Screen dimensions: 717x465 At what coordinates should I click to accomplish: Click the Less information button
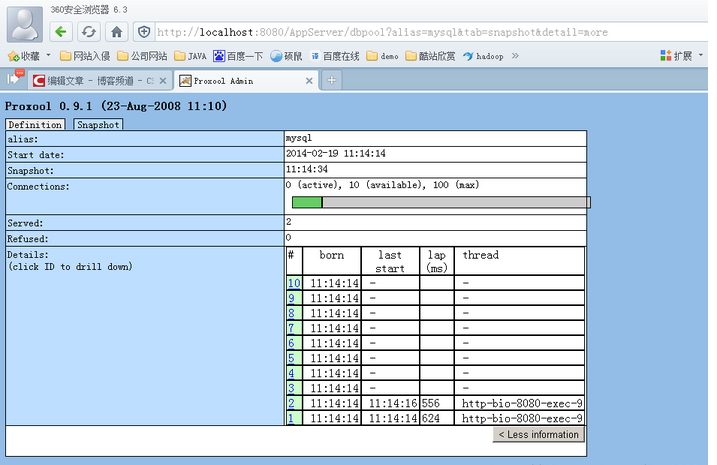coord(538,435)
